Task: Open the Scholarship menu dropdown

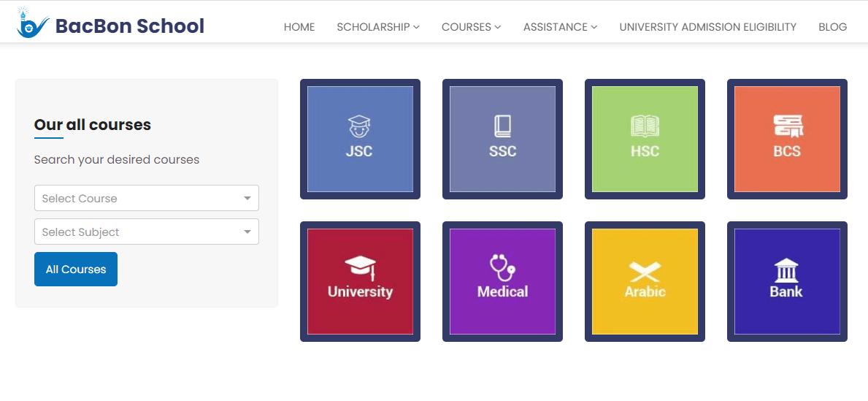Action: 378,27
